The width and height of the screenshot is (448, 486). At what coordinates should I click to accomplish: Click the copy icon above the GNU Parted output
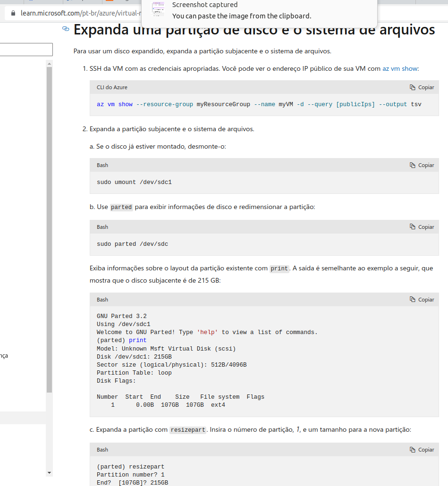pyautogui.click(x=414, y=299)
